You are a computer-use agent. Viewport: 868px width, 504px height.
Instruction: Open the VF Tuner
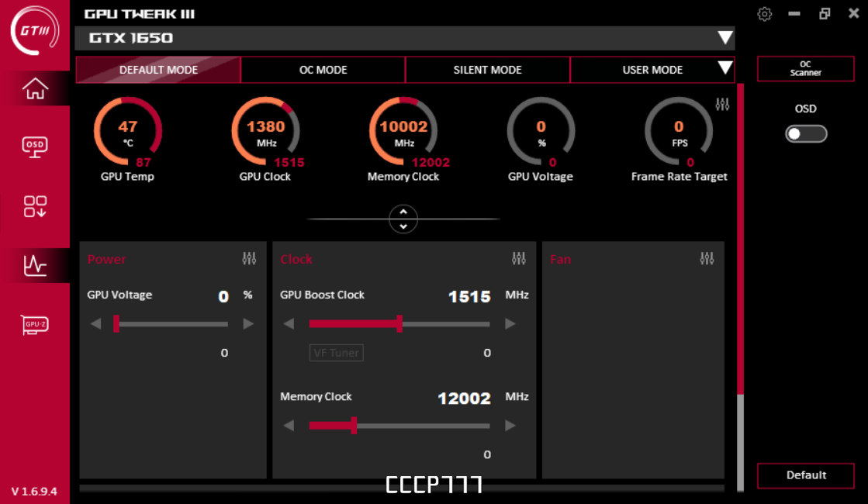(x=336, y=353)
